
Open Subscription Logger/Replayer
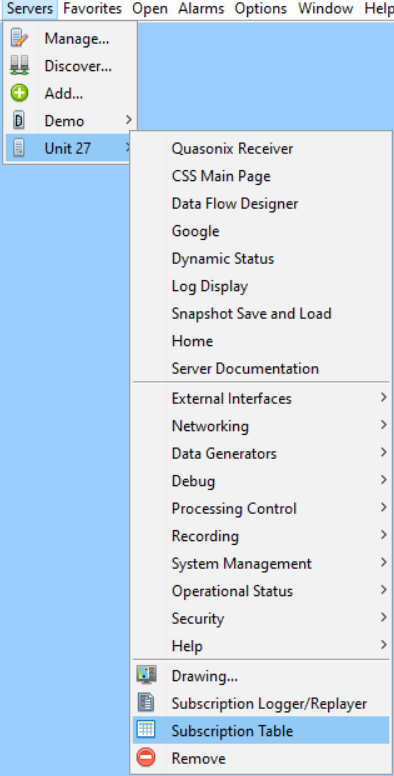(x=261, y=703)
